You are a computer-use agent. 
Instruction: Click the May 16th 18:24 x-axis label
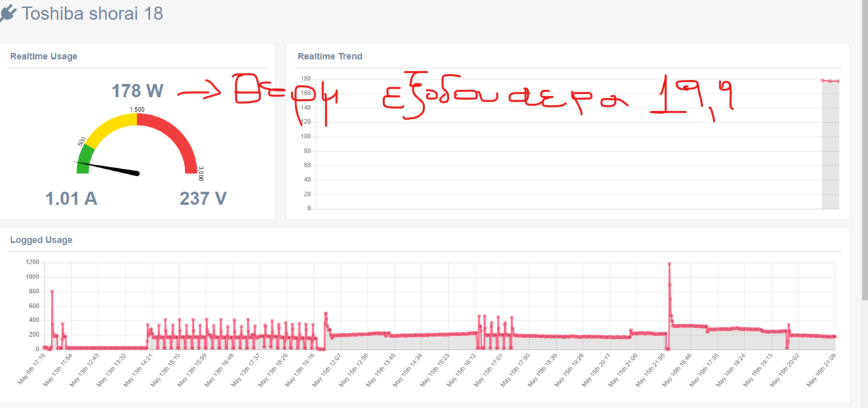pos(730,371)
